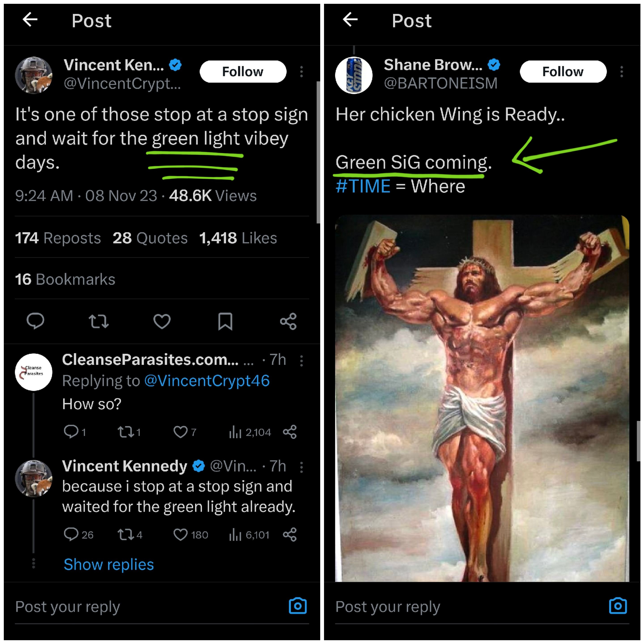
Task: Open the crucifix painting image
Action: (482, 398)
